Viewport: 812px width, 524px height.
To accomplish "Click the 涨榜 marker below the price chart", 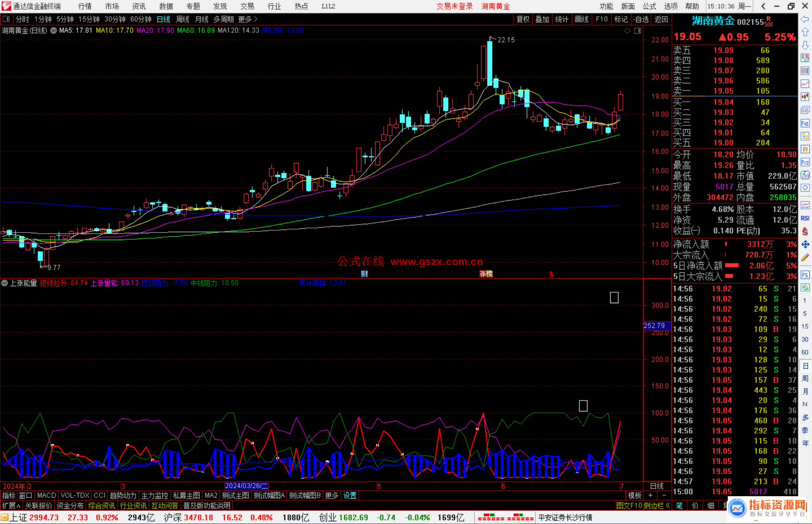I will click(x=486, y=274).
